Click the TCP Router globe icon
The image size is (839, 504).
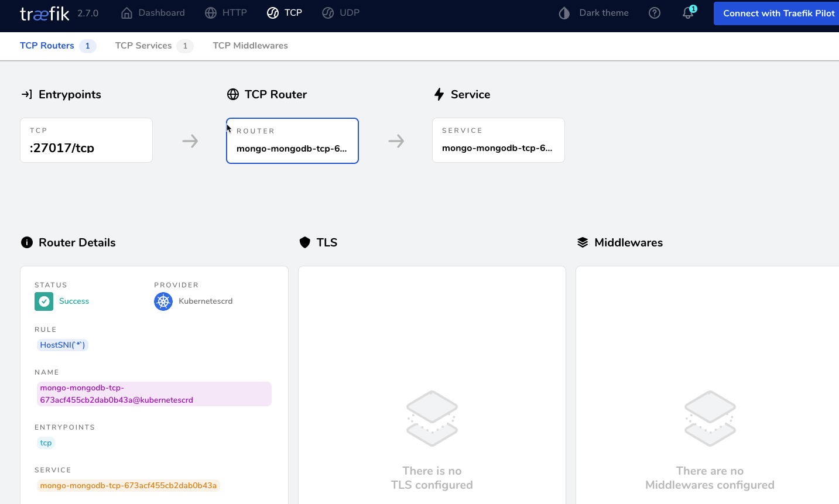[233, 94]
